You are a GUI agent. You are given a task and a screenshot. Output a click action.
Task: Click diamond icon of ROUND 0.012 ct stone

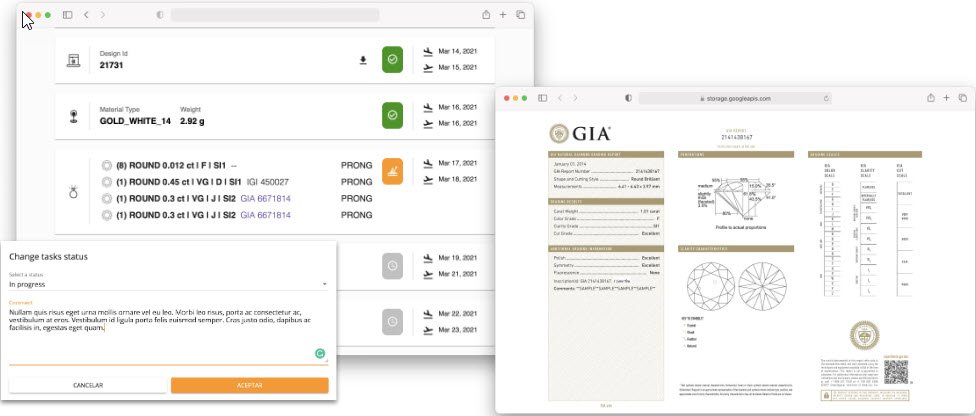[107, 166]
